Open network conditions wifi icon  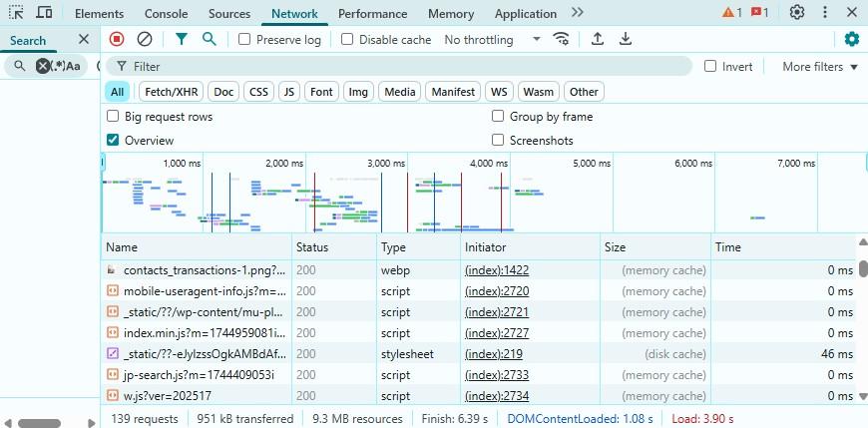(561, 39)
